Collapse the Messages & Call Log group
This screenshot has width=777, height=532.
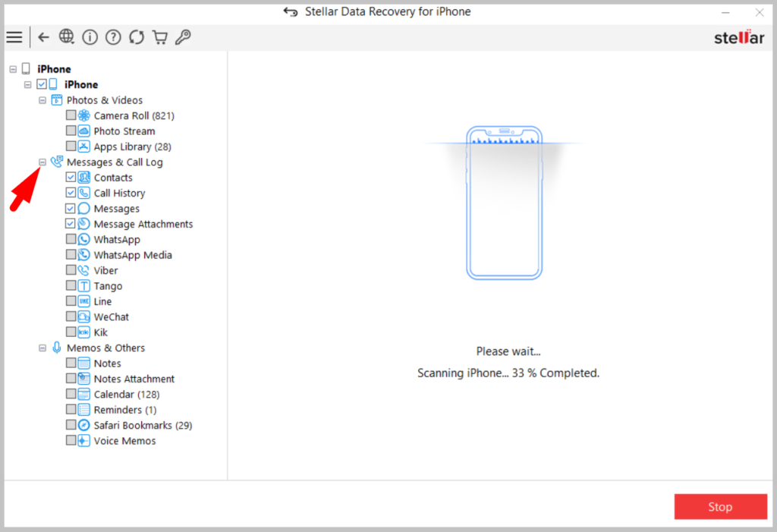click(42, 162)
